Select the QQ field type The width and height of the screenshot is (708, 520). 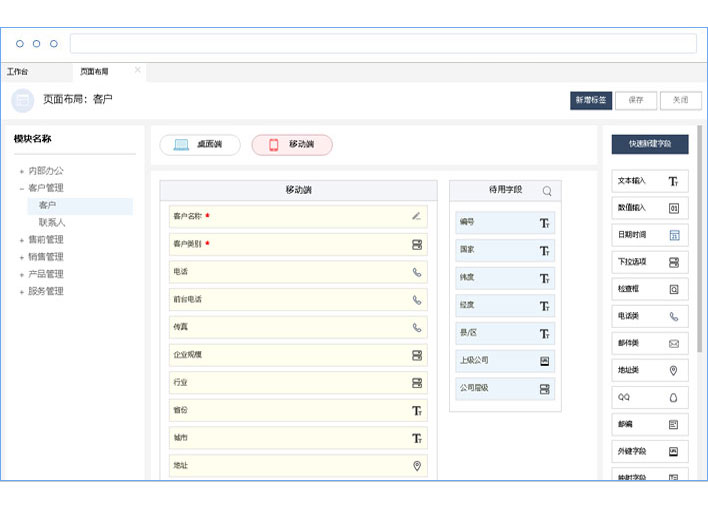tap(650, 397)
